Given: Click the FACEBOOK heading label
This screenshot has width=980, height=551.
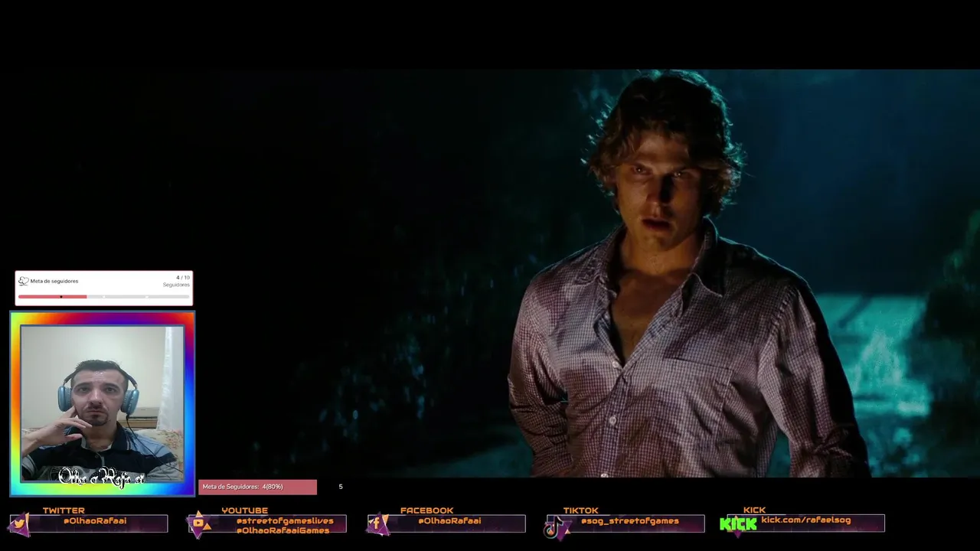Looking at the screenshot, I should click(x=426, y=510).
